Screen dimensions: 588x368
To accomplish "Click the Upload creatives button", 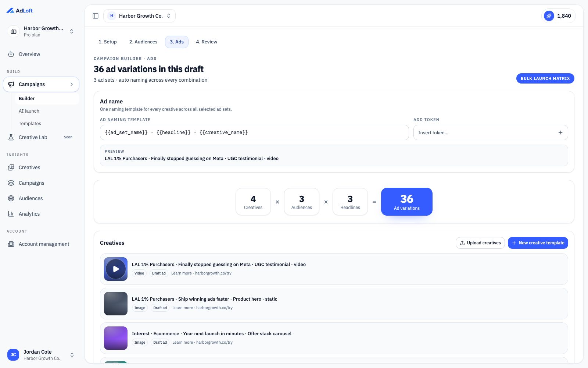I will [480, 243].
